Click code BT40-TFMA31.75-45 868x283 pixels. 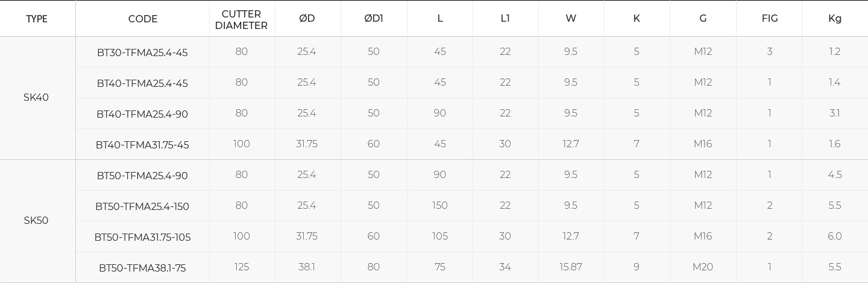coord(142,145)
